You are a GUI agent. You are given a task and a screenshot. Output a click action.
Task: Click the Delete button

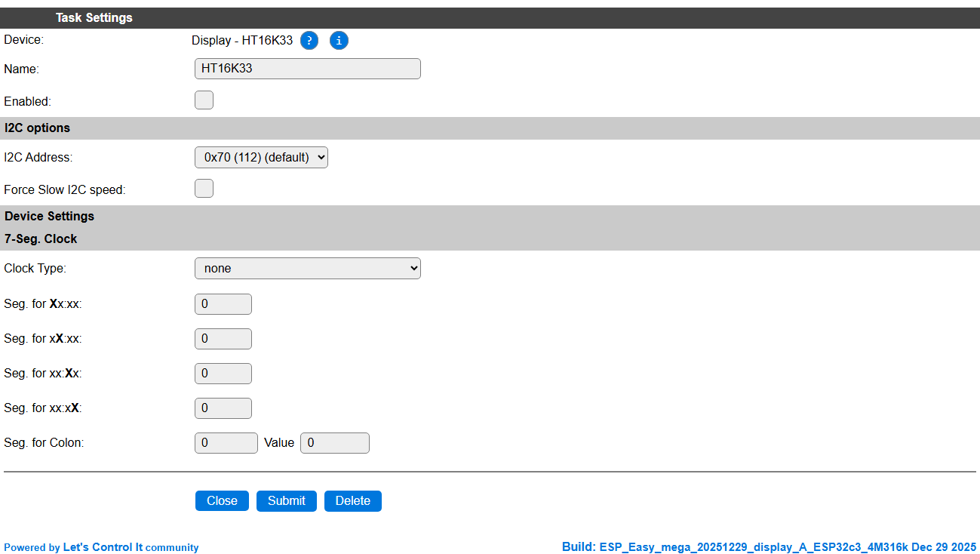tap(353, 500)
